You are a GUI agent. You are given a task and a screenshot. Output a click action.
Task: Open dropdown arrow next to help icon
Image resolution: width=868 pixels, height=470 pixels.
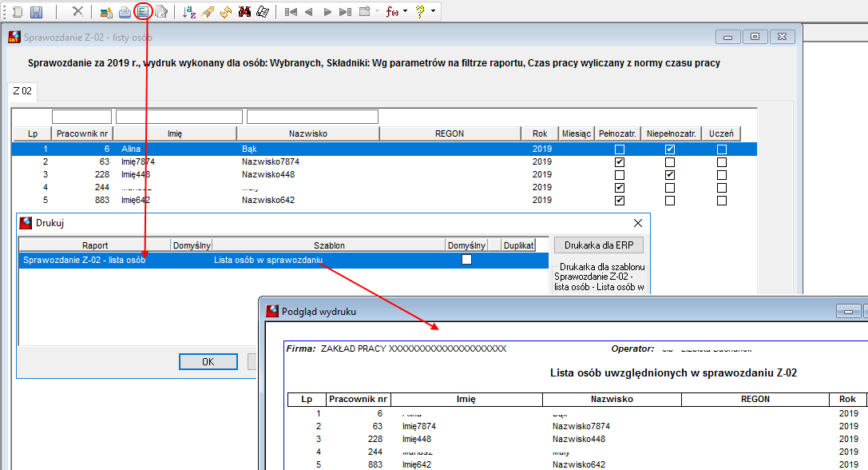[433, 11]
